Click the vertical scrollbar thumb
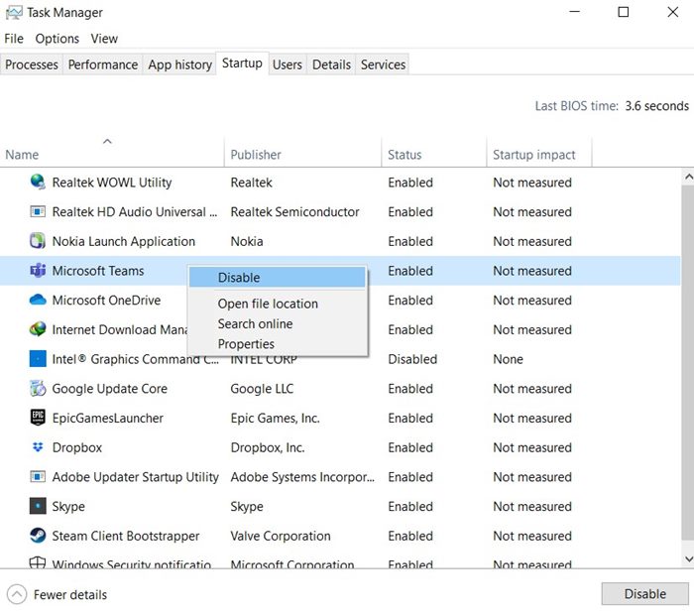 click(x=688, y=363)
